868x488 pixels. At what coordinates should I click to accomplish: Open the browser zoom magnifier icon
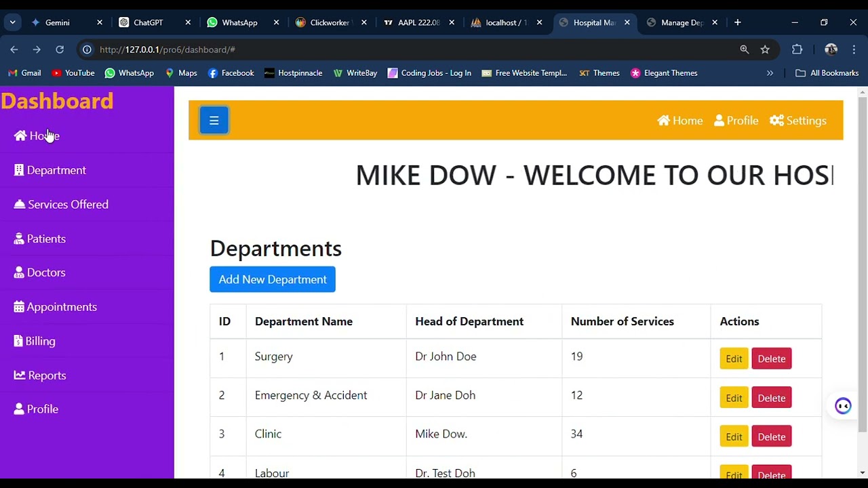[x=745, y=49]
